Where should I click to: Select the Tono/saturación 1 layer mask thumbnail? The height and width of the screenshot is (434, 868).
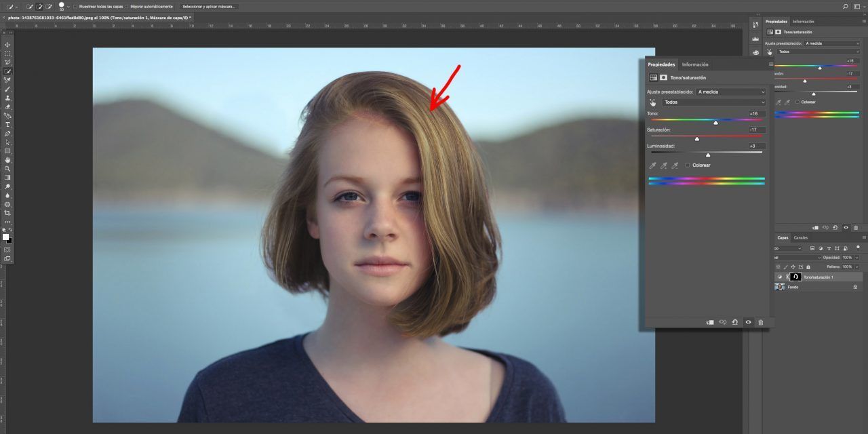[795, 277]
